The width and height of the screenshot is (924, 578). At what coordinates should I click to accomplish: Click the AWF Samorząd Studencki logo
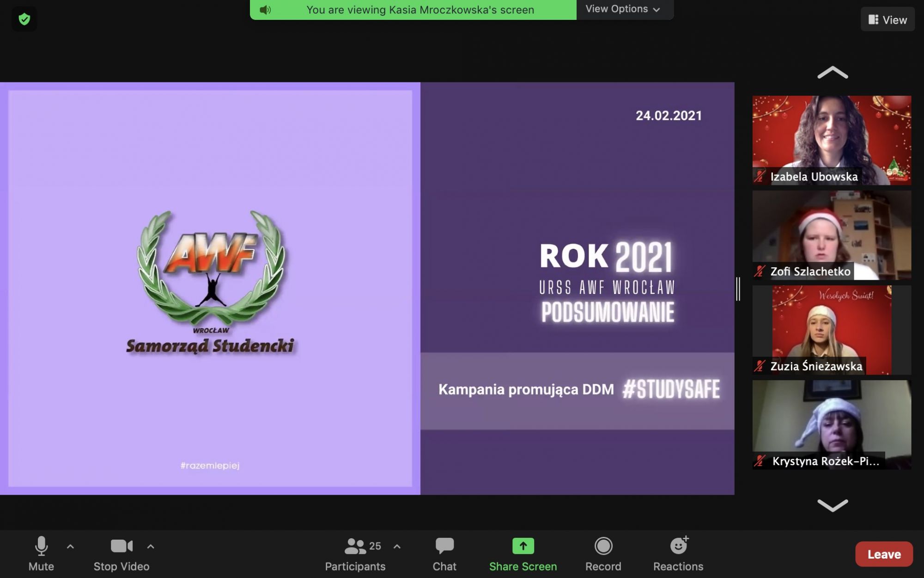coord(210,282)
